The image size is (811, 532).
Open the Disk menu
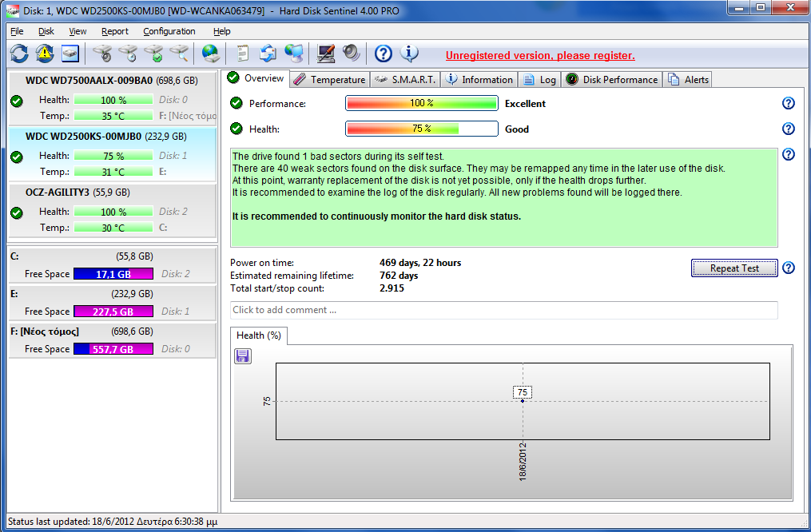(46, 31)
